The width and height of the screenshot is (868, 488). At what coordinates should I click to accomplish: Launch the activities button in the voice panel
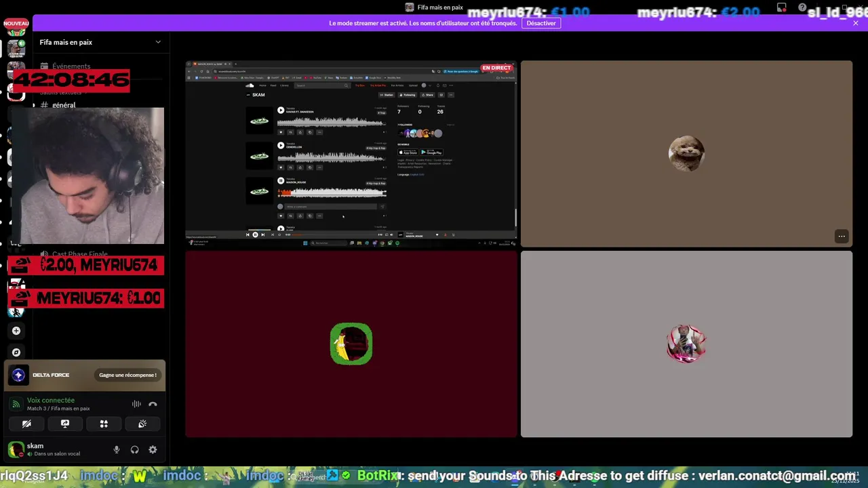pos(104,424)
